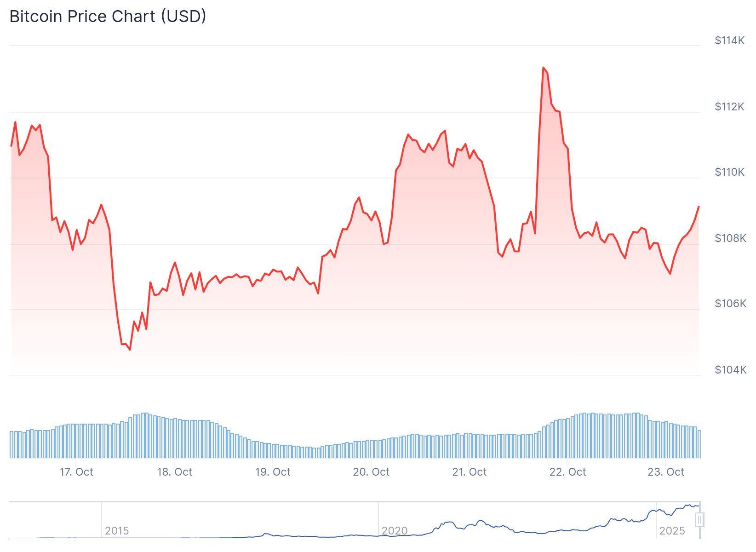Click the 2025 label in the navigator
756x552 pixels.
point(672,531)
